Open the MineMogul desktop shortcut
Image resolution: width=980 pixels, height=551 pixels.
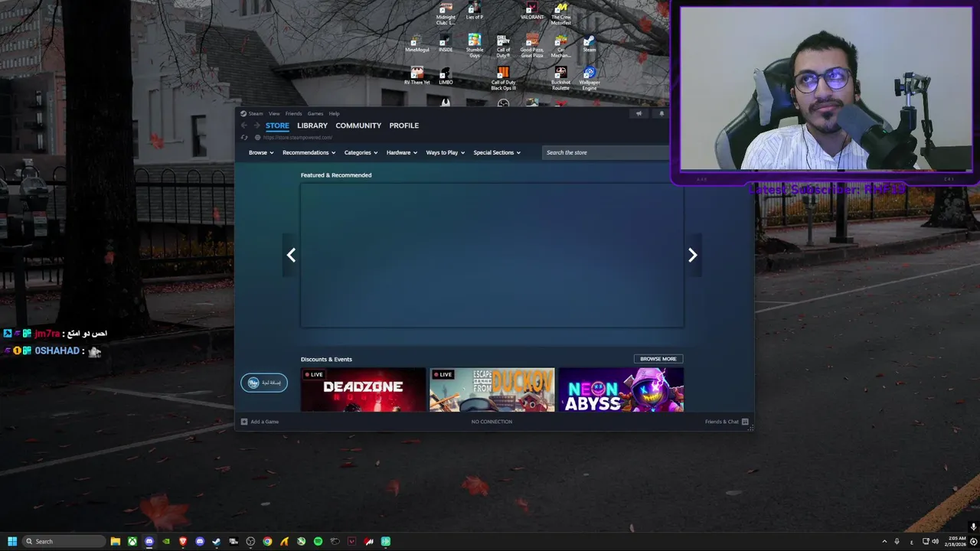(x=417, y=44)
